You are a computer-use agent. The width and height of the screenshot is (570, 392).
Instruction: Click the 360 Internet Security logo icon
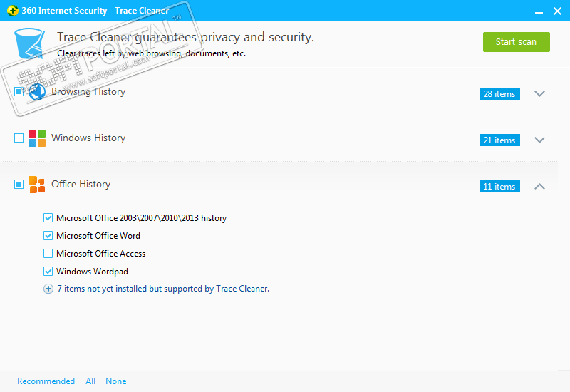point(11,11)
